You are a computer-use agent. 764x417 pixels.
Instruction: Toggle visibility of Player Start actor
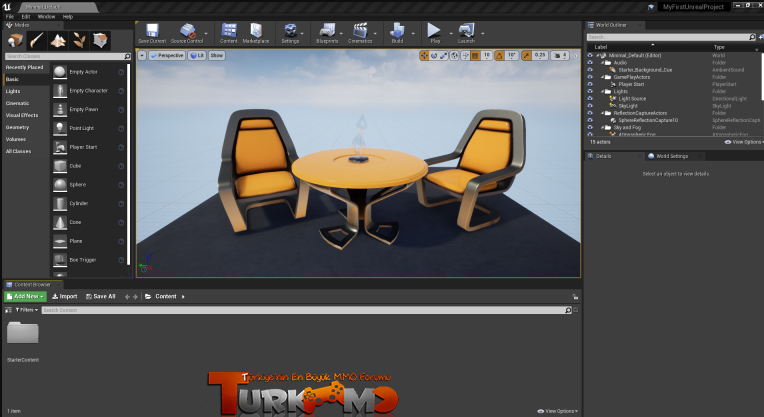(x=590, y=84)
